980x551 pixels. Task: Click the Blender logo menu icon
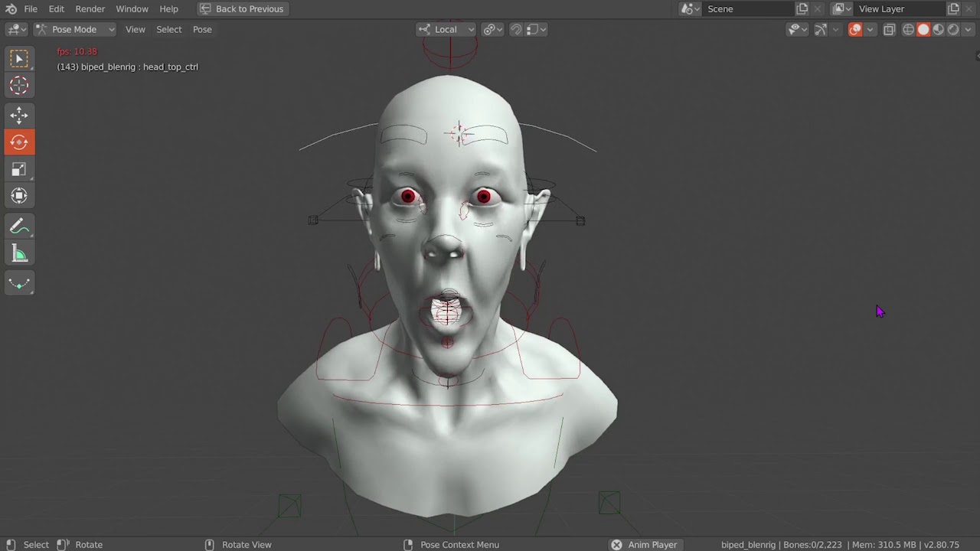coord(11,9)
